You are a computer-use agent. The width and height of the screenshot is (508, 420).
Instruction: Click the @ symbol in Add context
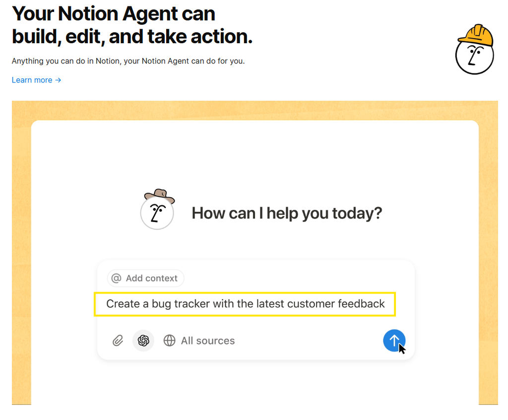(x=116, y=279)
